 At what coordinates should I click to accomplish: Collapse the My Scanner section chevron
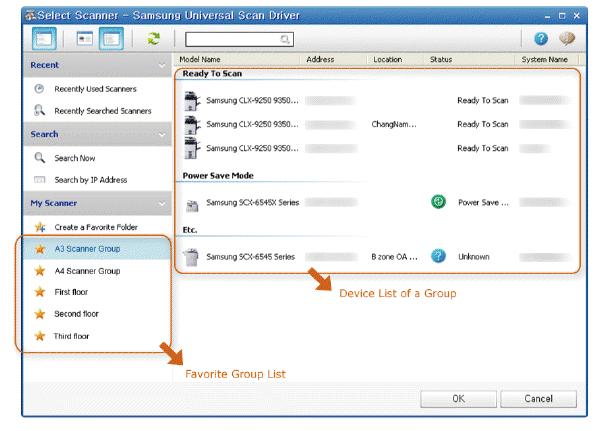point(162,204)
